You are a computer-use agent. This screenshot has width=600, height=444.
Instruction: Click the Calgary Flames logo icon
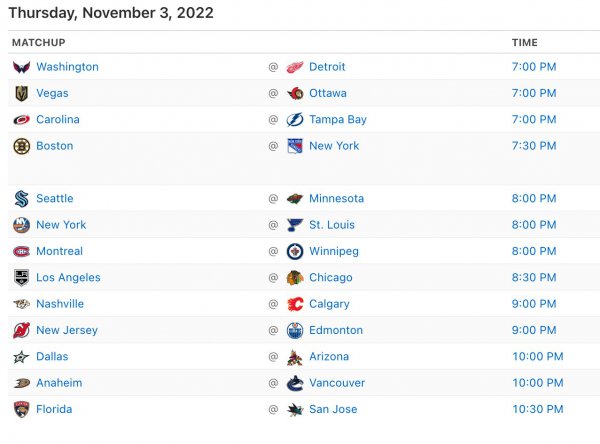tap(294, 304)
